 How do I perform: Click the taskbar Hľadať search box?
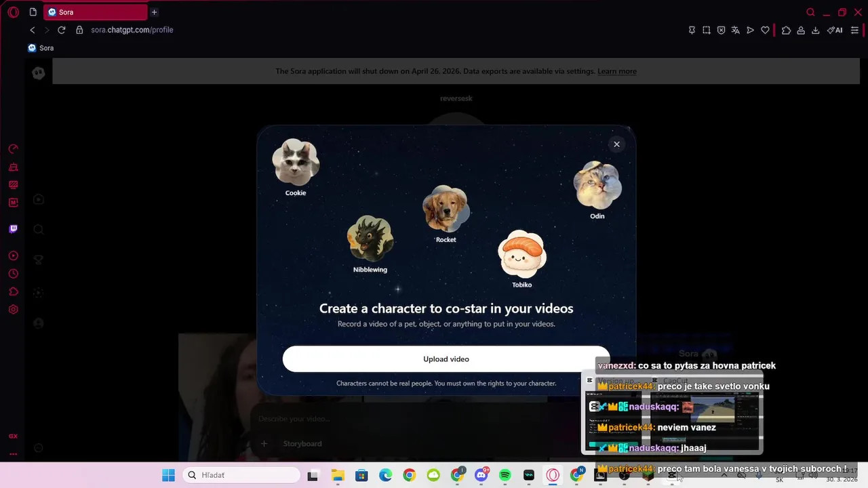[x=242, y=475]
